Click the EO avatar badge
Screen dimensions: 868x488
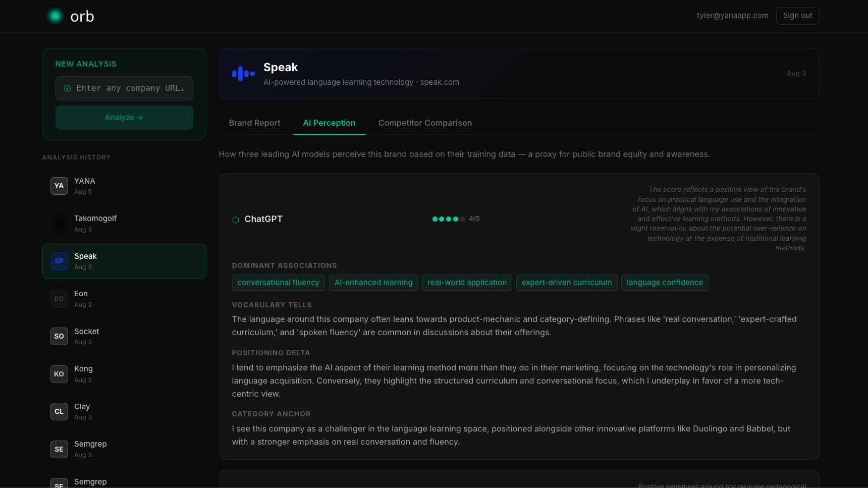pos(59,299)
